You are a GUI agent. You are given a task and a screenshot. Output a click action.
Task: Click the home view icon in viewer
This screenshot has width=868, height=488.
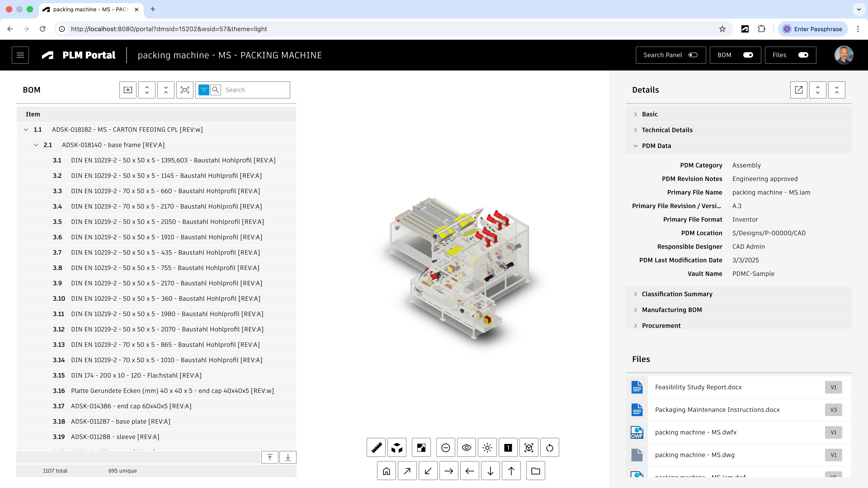(387, 471)
